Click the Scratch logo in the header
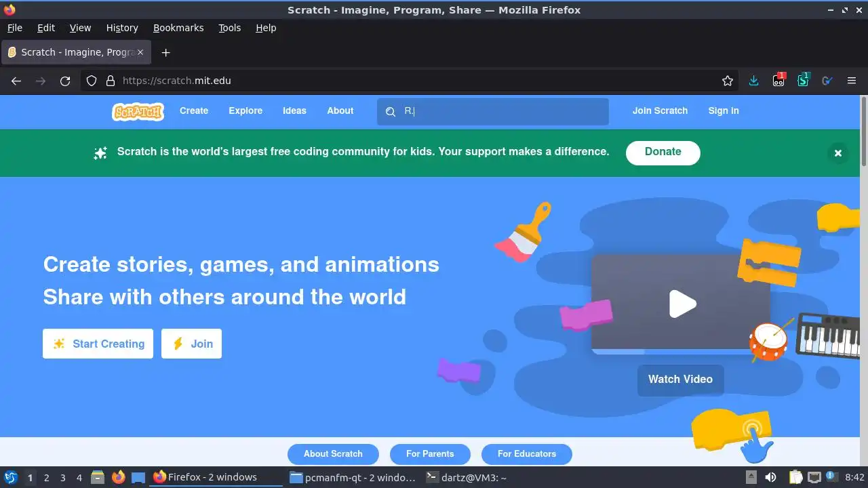Viewport: 868px width, 488px height. pos(138,111)
